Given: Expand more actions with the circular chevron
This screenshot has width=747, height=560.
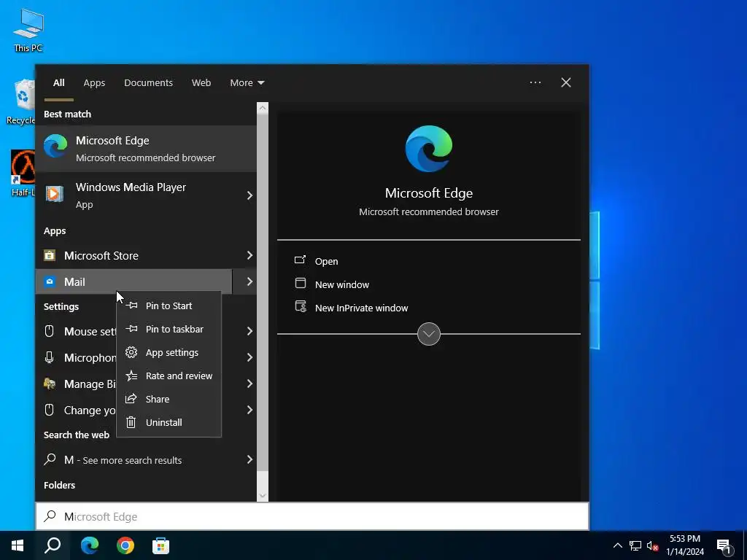Looking at the screenshot, I should coord(429,334).
